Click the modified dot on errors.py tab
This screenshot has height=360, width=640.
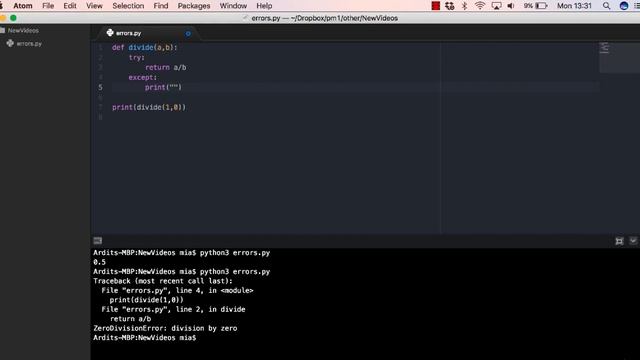tap(188, 33)
